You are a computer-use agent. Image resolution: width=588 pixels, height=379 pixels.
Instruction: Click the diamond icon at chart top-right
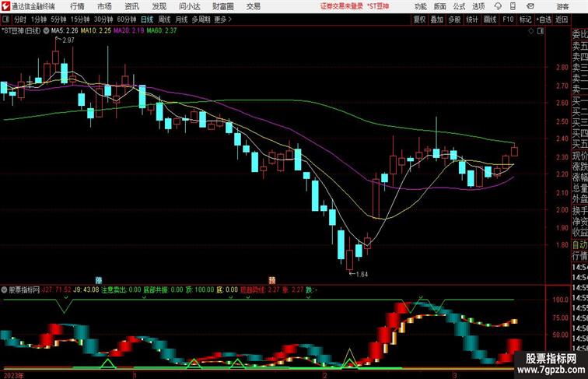[x=531, y=31]
